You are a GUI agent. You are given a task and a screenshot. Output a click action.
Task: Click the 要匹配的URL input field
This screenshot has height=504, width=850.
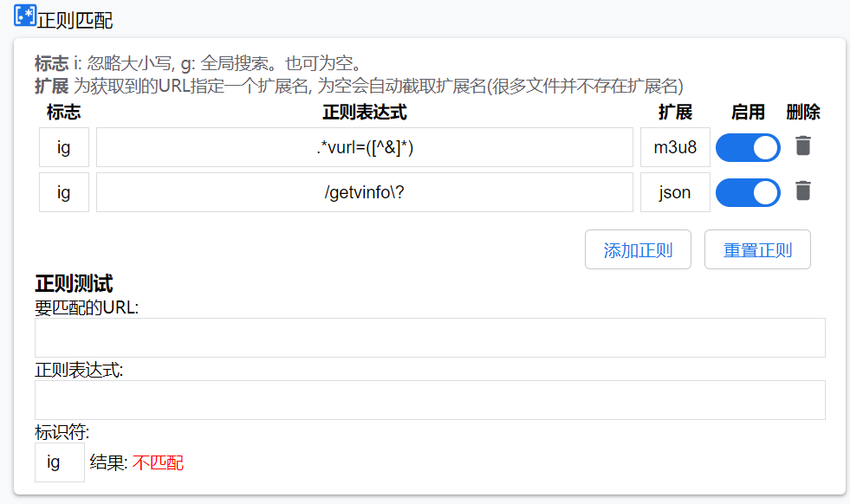pos(429,337)
